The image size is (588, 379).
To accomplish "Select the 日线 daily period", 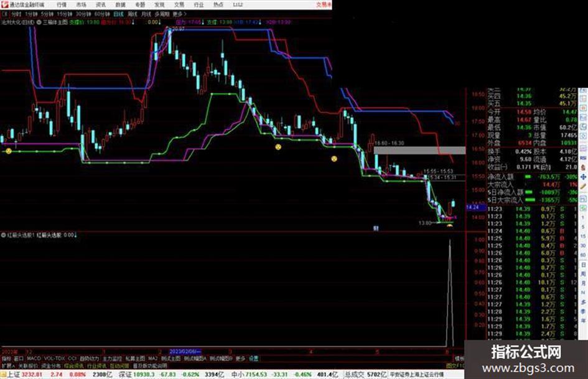I will (x=118, y=14).
